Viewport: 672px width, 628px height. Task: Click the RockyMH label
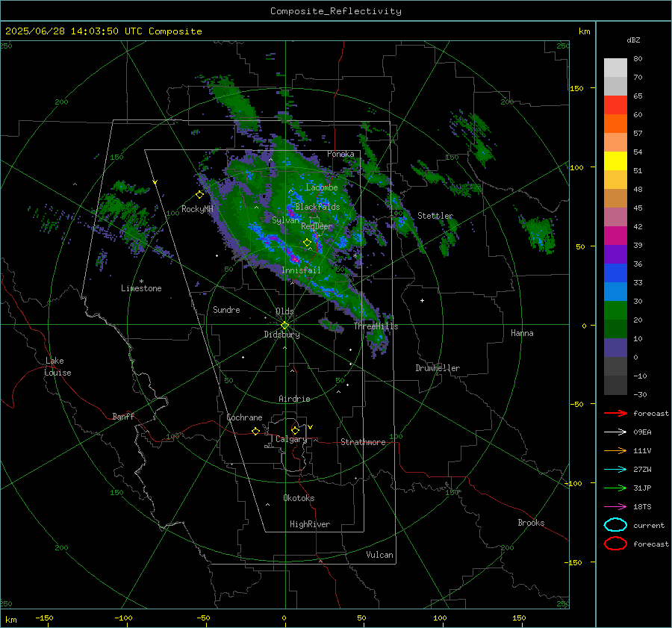click(197, 209)
